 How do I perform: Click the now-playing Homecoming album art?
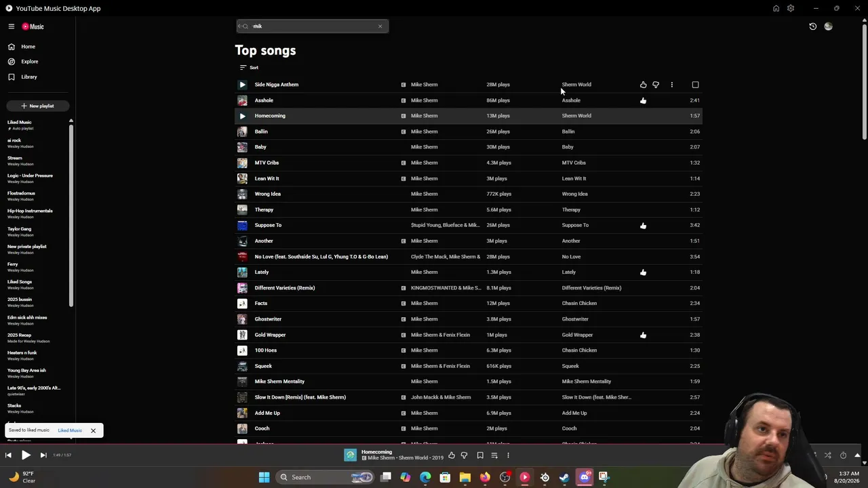coord(350,455)
